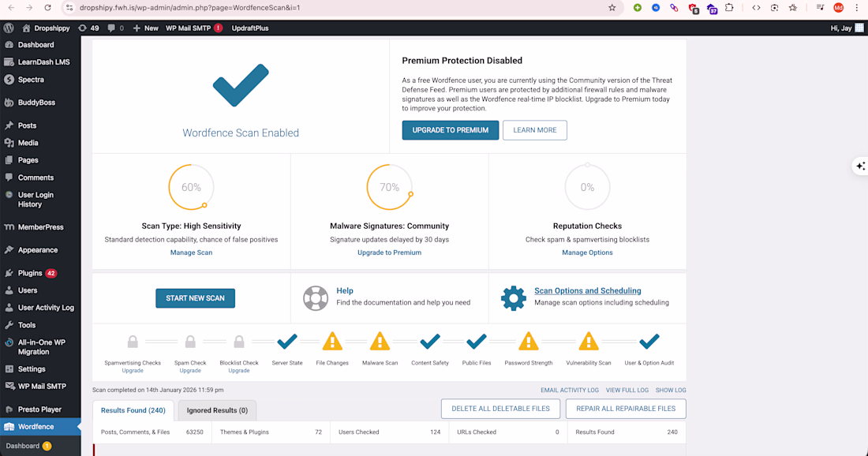Click Upgrade to Premium button

click(x=450, y=130)
